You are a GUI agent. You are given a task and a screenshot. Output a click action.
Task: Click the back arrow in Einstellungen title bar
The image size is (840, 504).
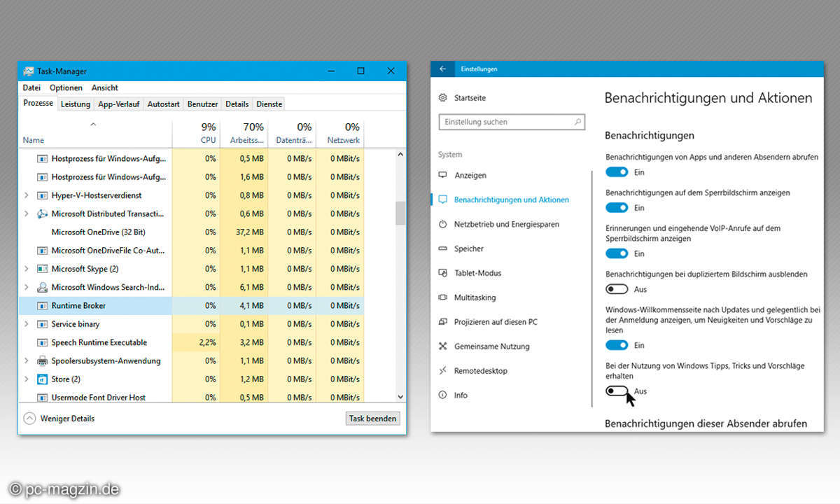pos(442,69)
